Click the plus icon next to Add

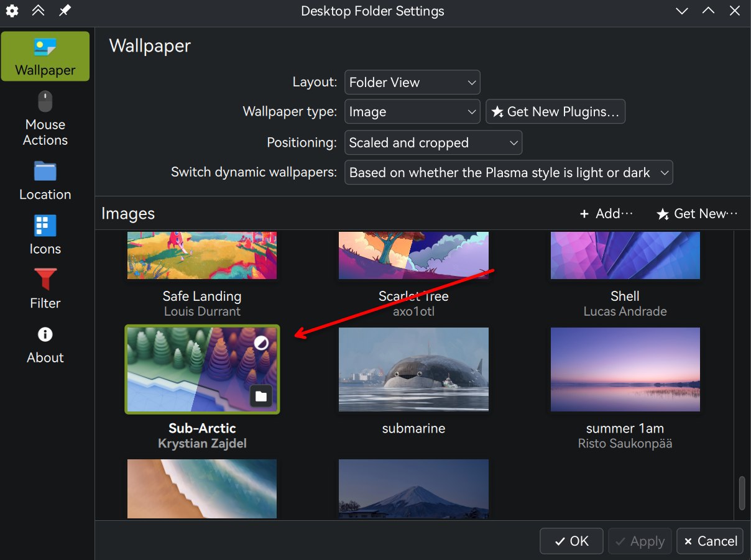click(x=584, y=213)
